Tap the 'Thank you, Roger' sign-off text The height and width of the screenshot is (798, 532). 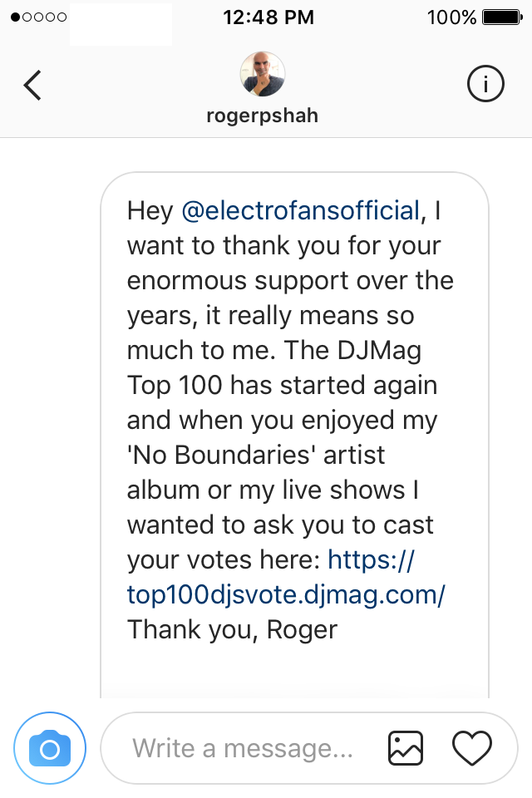click(233, 629)
